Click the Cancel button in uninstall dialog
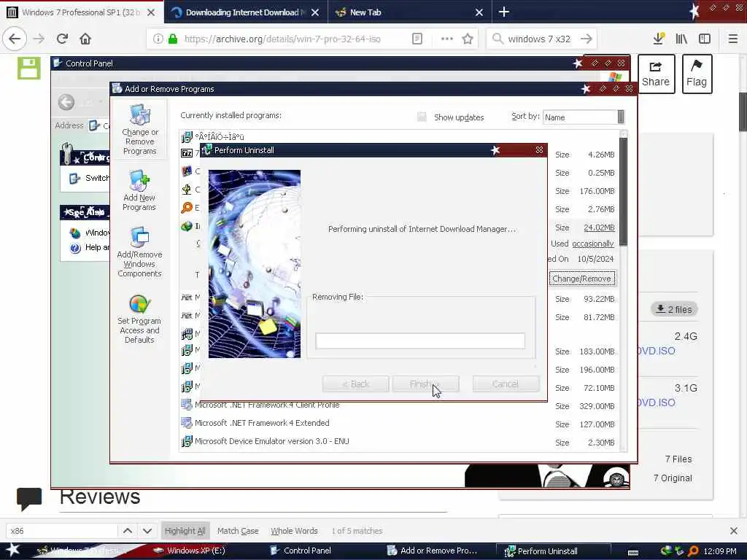Viewport: 747px width, 560px height. (x=506, y=384)
